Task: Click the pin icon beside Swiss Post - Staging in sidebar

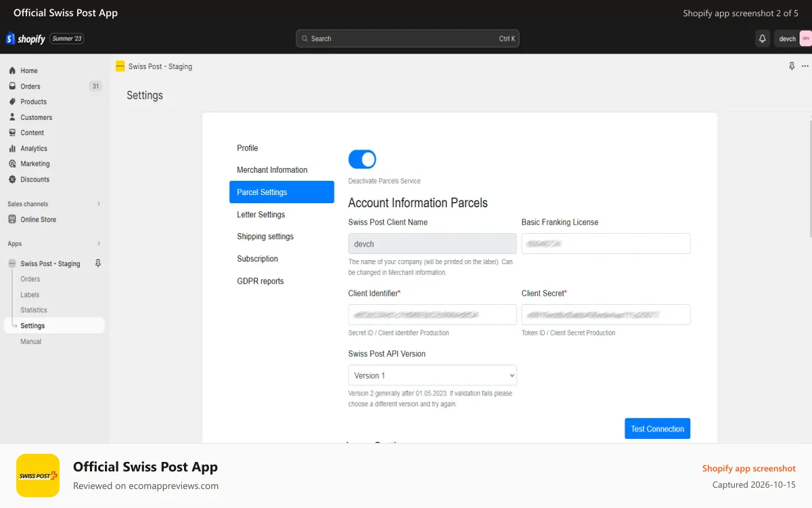Action: 98,263
